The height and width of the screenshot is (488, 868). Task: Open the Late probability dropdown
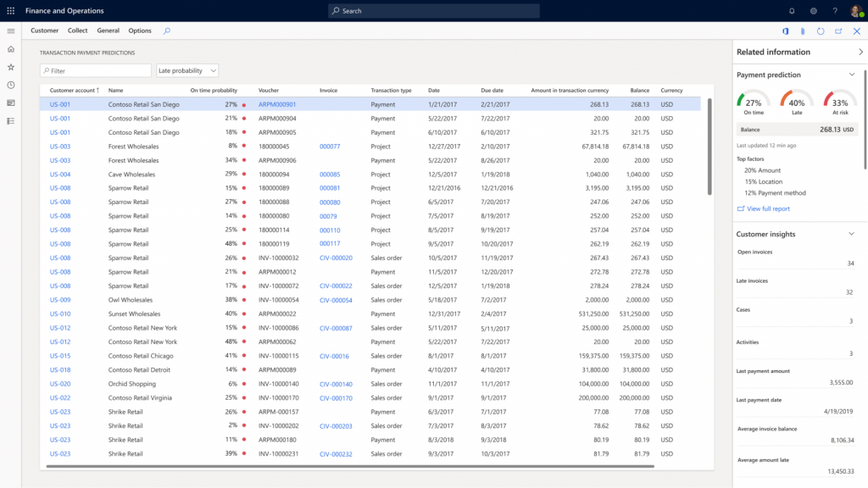click(187, 71)
